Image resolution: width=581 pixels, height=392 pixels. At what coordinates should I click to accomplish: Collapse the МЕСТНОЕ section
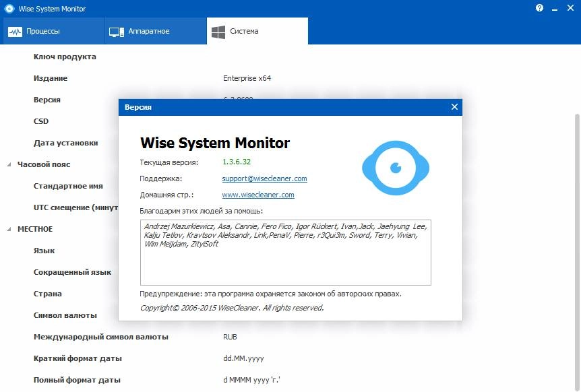point(9,229)
